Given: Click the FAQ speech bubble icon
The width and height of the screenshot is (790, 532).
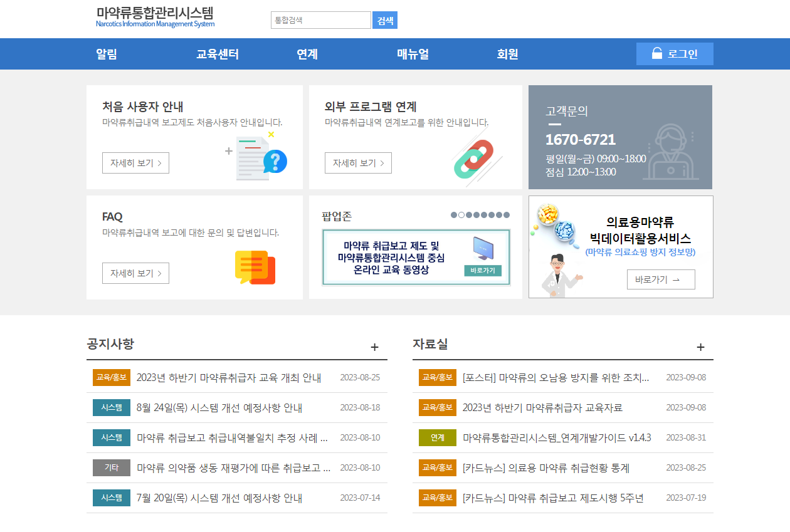Looking at the screenshot, I should click(x=255, y=268).
